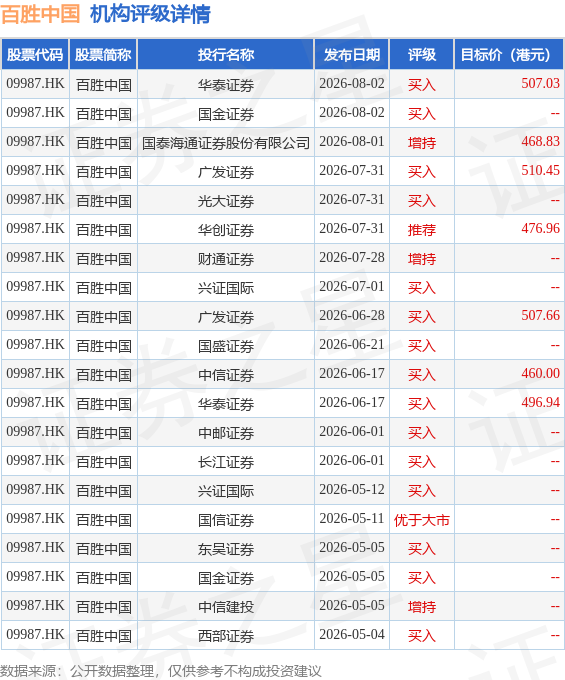Select the 优于大市 rating cell
This screenshot has width=565, height=680.
tap(421, 520)
